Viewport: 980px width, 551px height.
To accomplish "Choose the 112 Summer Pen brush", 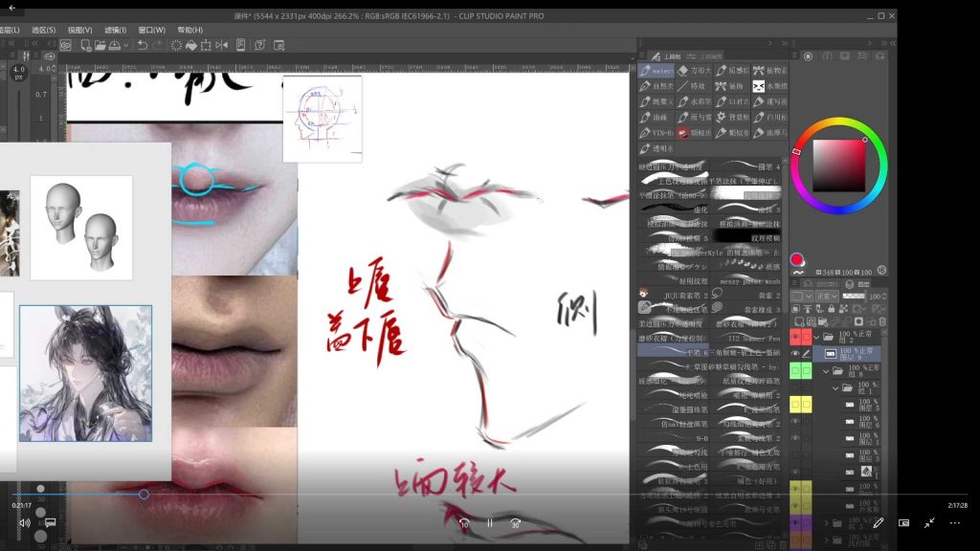I will tap(747, 338).
